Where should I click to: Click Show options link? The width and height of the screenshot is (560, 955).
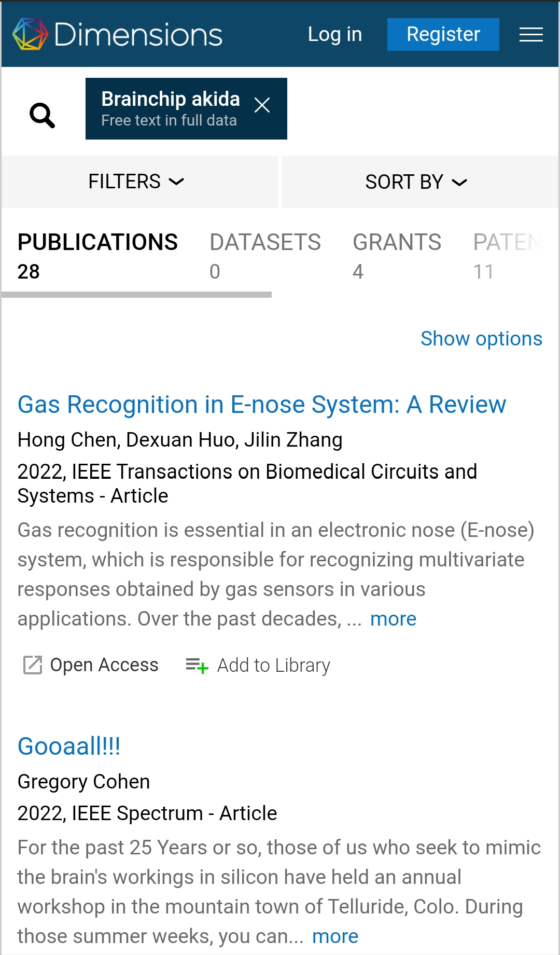click(x=481, y=339)
